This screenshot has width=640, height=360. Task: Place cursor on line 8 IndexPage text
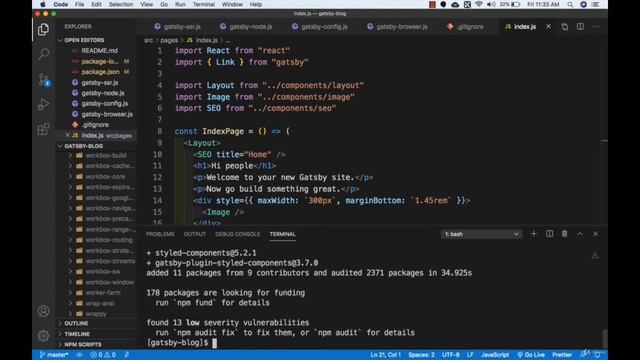(223, 131)
